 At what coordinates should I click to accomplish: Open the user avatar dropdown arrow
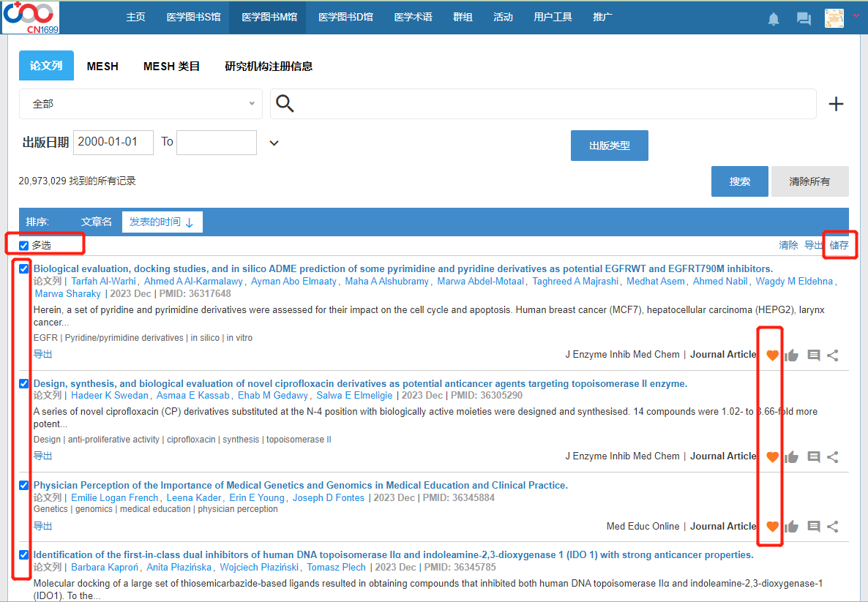click(x=856, y=15)
